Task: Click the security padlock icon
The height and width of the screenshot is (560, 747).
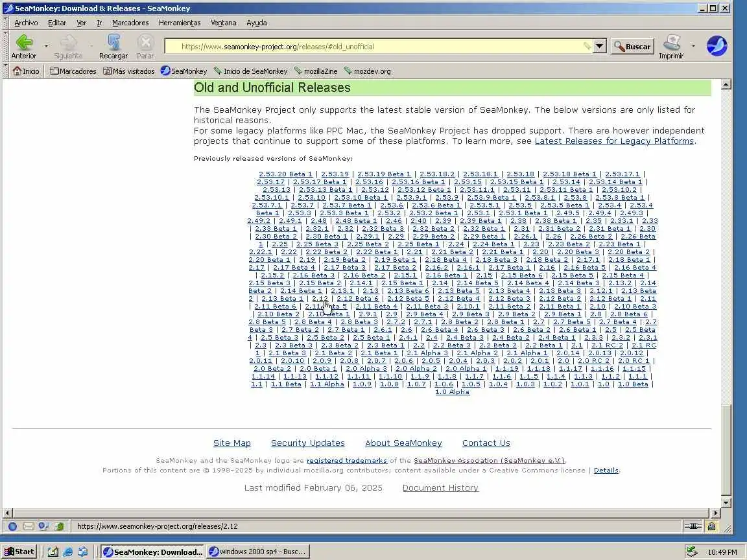Action: 711,526
